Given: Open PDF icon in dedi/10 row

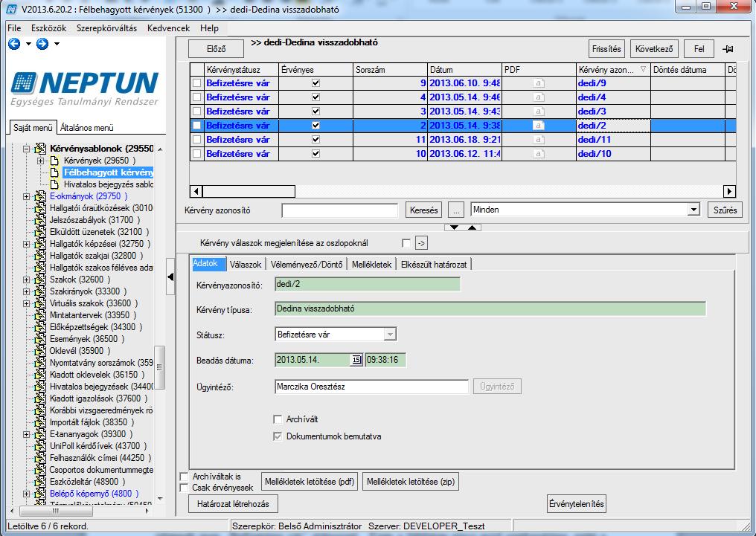Looking at the screenshot, I should click(x=539, y=154).
